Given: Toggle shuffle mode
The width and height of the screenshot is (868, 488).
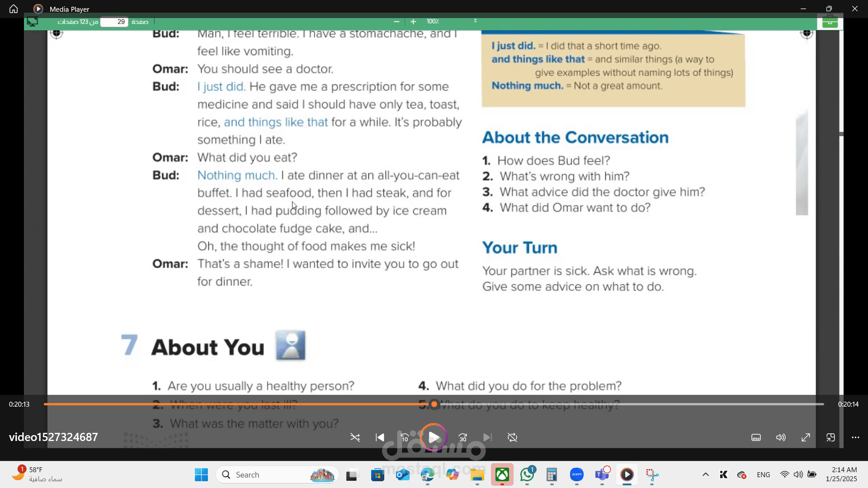Looking at the screenshot, I should (x=355, y=437).
